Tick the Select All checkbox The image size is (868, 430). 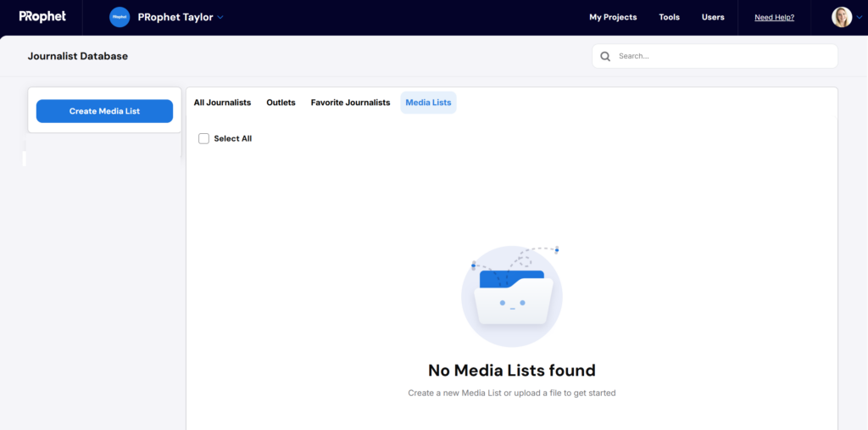(203, 138)
